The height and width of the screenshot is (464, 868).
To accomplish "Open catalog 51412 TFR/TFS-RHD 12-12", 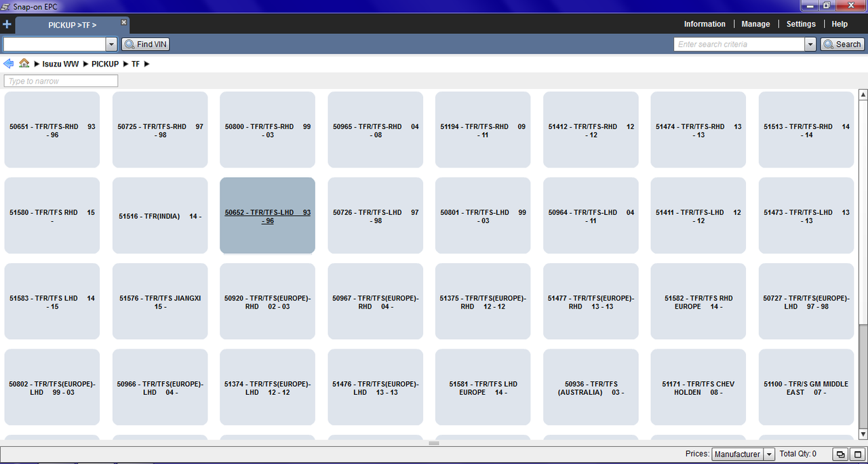I will pos(591,130).
